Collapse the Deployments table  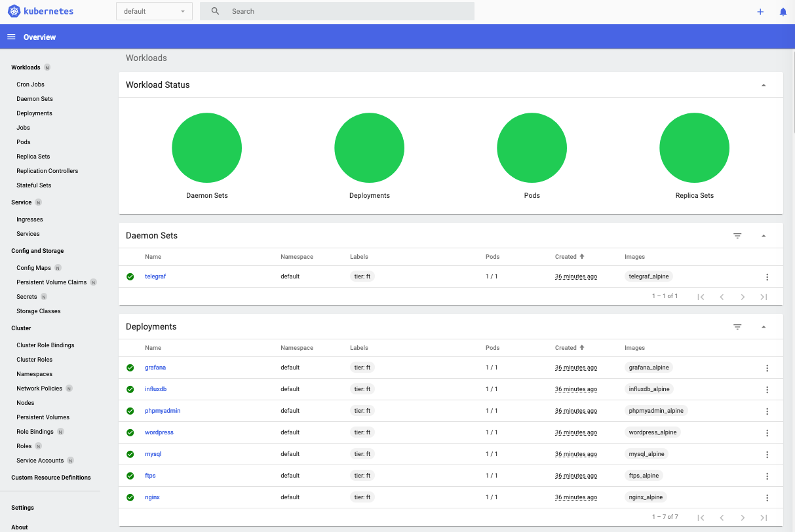pyautogui.click(x=763, y=326)
